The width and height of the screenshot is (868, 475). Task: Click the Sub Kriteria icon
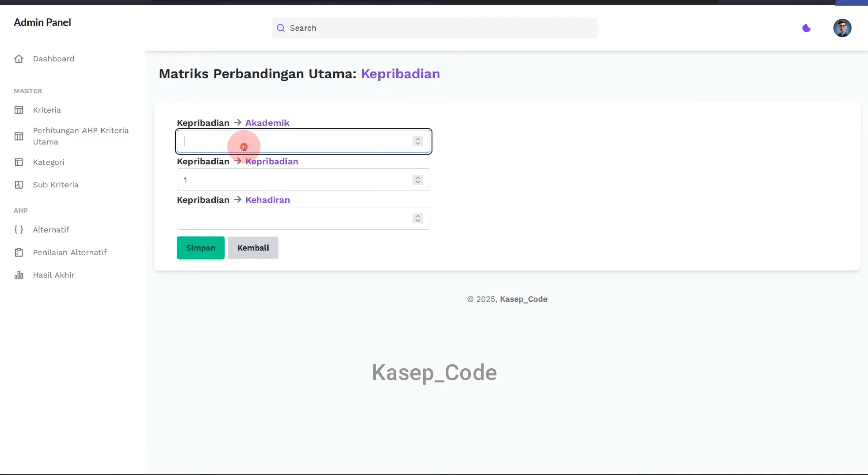[x=19, y=185]
